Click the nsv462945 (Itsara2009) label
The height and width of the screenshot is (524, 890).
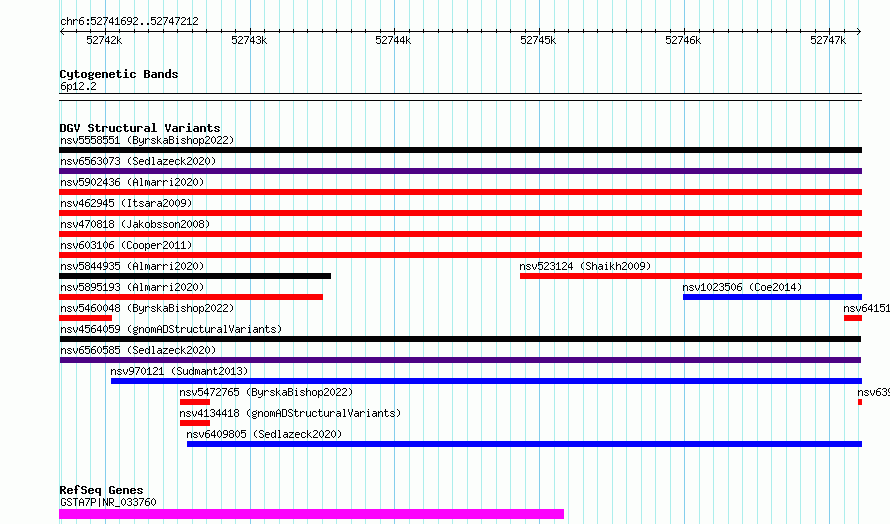pos(126,203)
